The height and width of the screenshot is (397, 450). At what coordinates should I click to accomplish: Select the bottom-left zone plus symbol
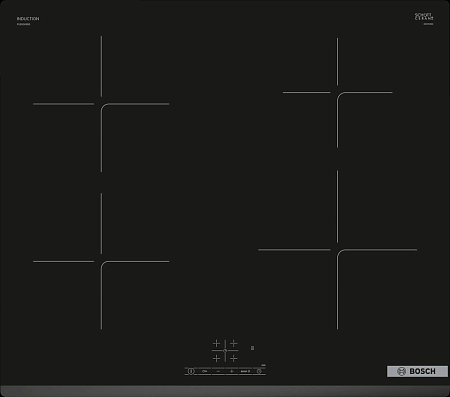pyautogui.click(x=216, y=358)
